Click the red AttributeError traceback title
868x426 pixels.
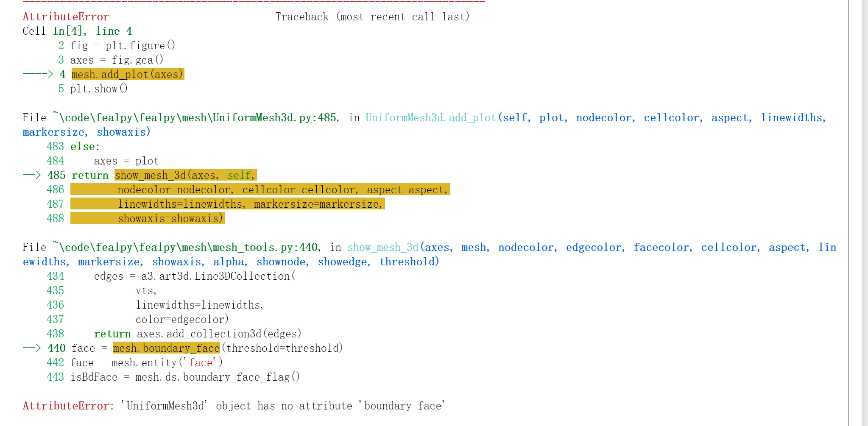pos(65,17)
